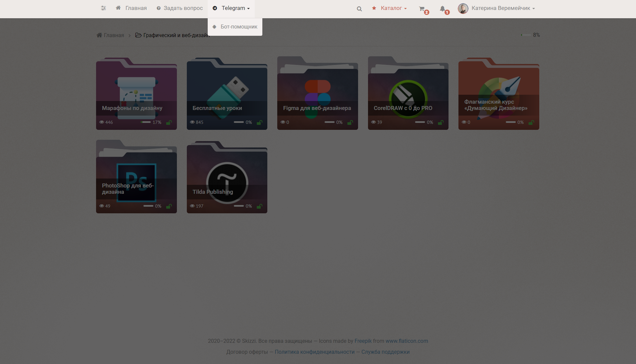
Task: Open the Думающий Дизайнер flagship course folder
Action: (499, 93)
